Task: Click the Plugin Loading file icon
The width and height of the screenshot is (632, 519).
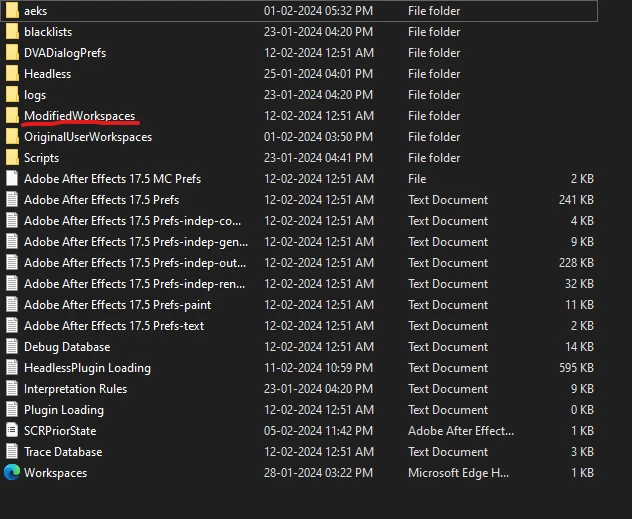Action: point(12,409)
